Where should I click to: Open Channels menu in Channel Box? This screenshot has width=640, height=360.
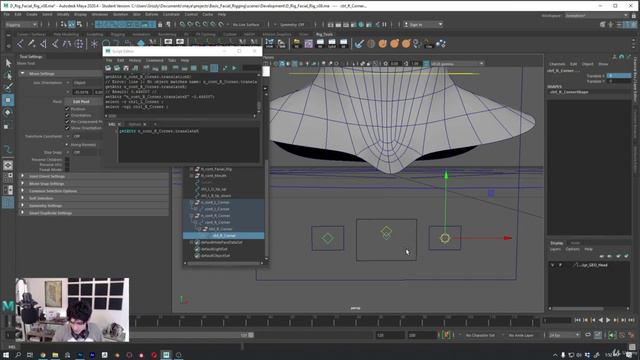click(x=557, y=64)
